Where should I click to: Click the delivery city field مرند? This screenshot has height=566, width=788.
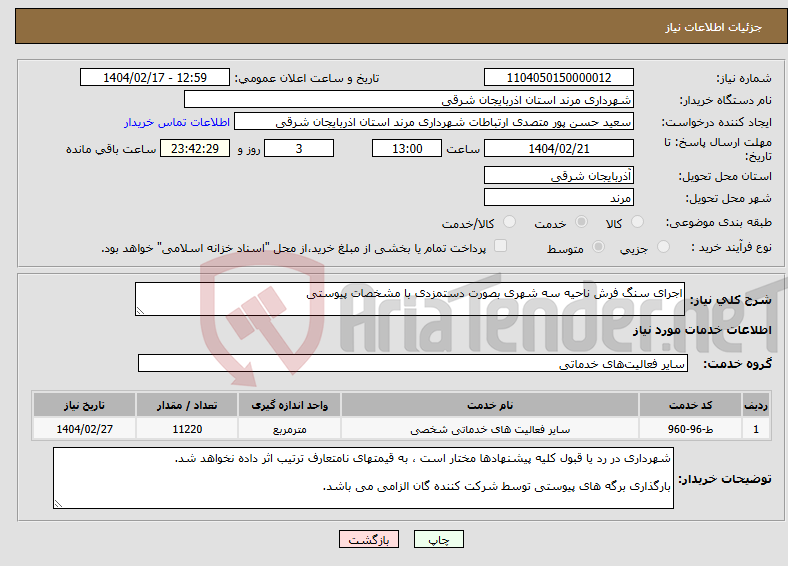coord(558,198)
